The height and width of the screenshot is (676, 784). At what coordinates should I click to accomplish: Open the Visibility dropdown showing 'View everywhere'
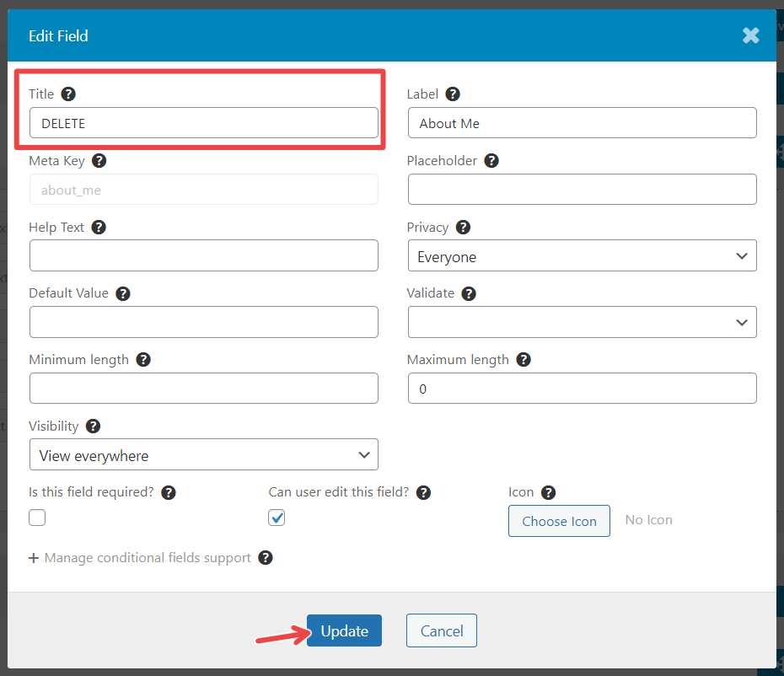coord(203,454)
